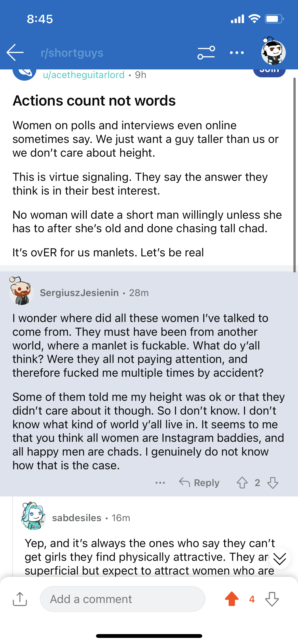This screenshot has width=298, height=644.
Task: Upvote SergiuszJesienin's comment
Action: pos(242,482)
